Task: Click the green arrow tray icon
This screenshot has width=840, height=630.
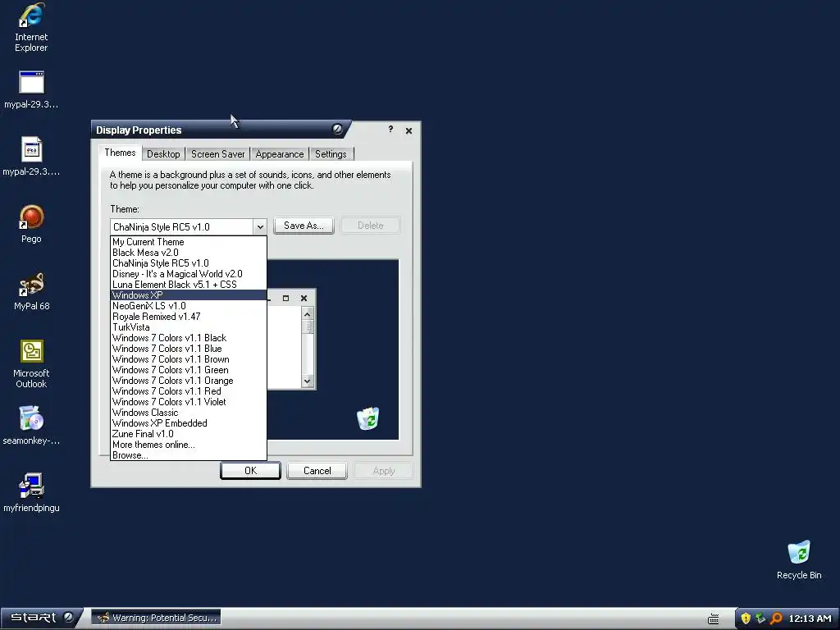Action: point(760,619)
